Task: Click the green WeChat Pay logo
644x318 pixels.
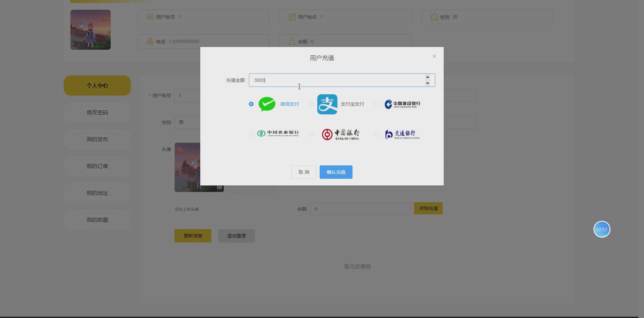Action: (267, 104)
